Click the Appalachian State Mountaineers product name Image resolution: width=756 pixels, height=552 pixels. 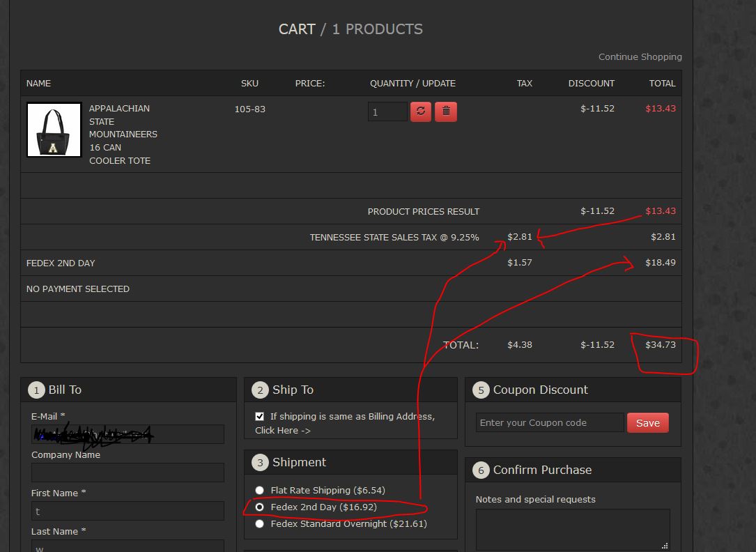[x=123, y=135]
